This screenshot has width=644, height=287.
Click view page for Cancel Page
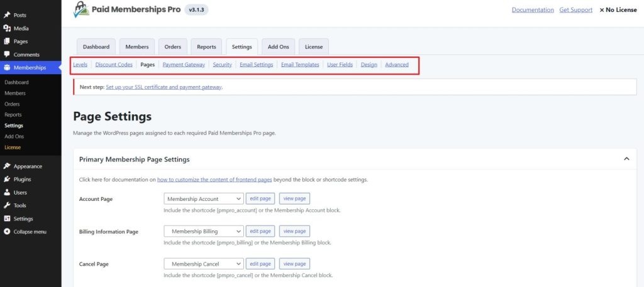294,264
